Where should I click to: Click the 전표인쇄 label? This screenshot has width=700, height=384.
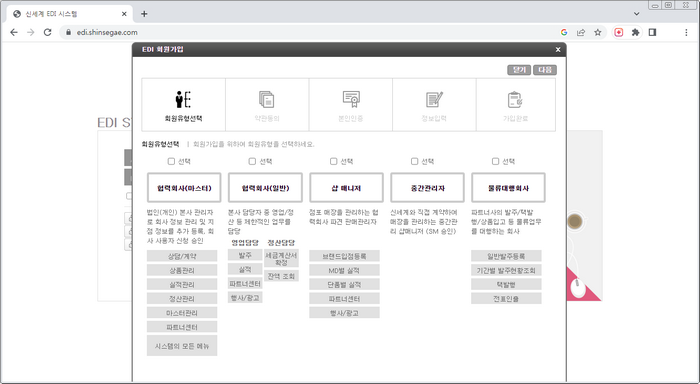coord(506,299)
